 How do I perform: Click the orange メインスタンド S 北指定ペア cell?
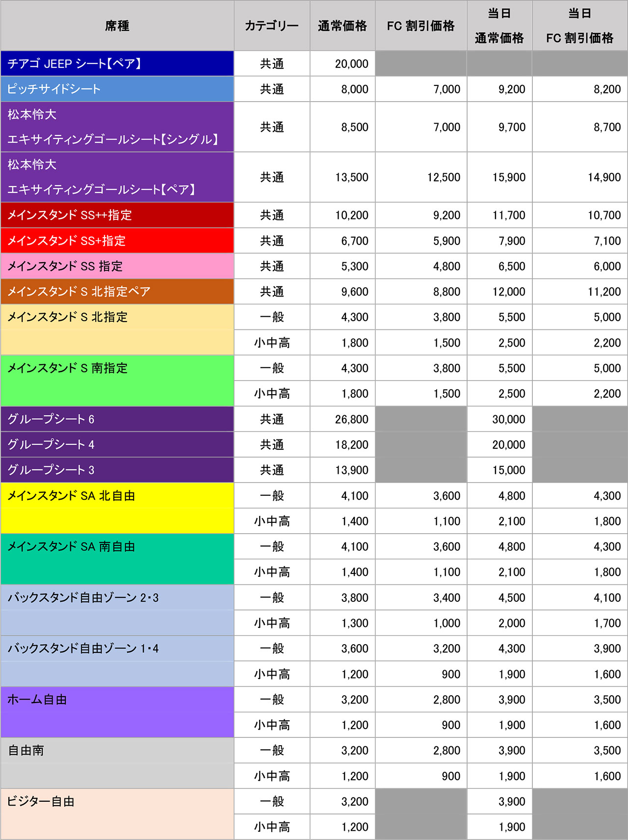coord(117,292)
